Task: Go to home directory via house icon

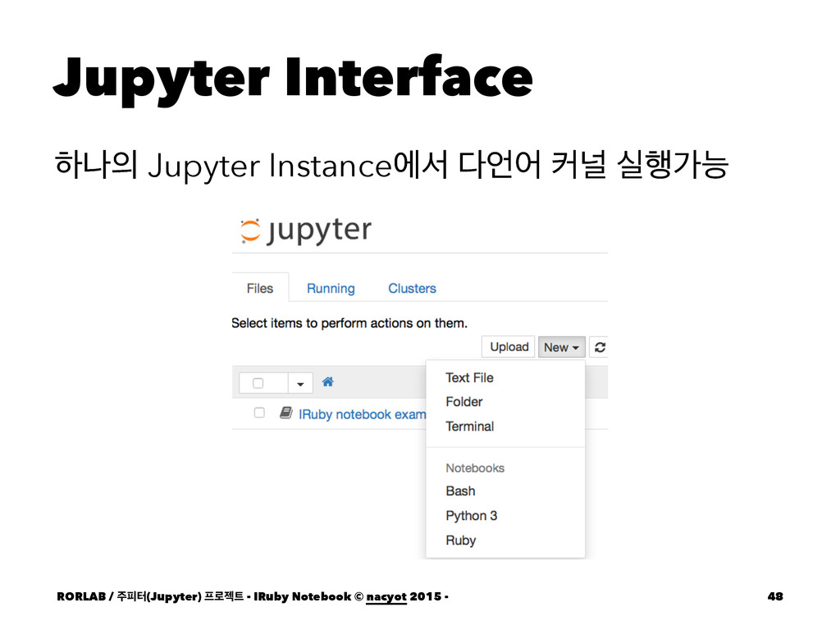Action: click(x=328, y=382)
